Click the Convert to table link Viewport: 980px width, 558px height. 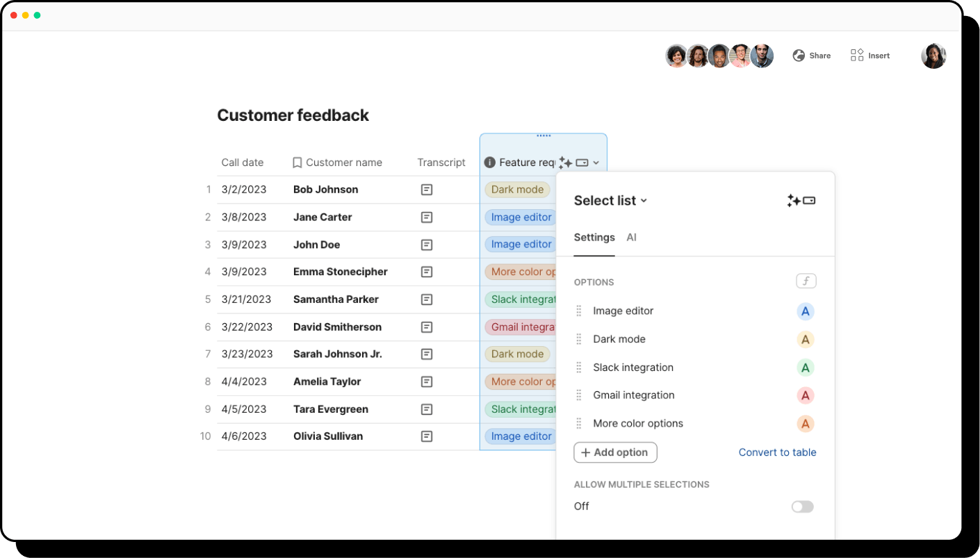[x=777, y=452]
